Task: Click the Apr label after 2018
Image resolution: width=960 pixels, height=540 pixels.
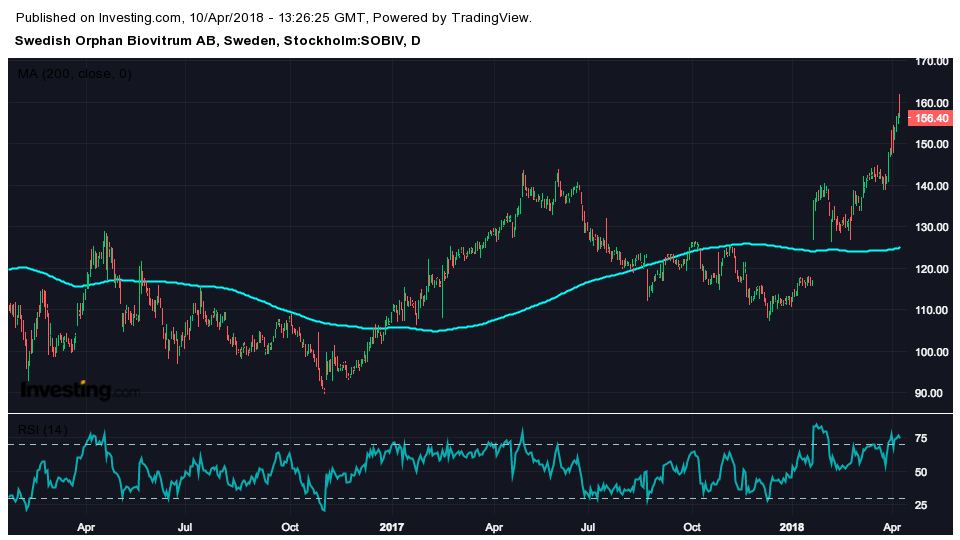Action: (893, 527)
